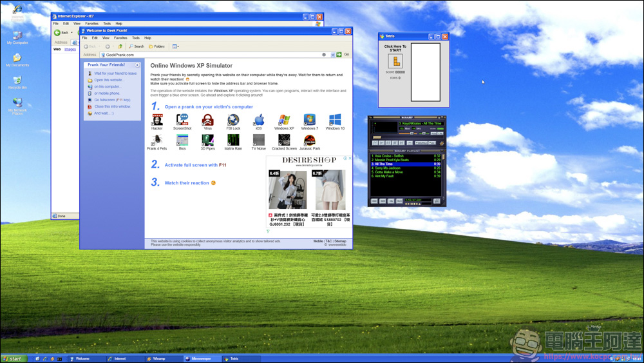Select playlist track Aint My Fault

coord(405,176)
